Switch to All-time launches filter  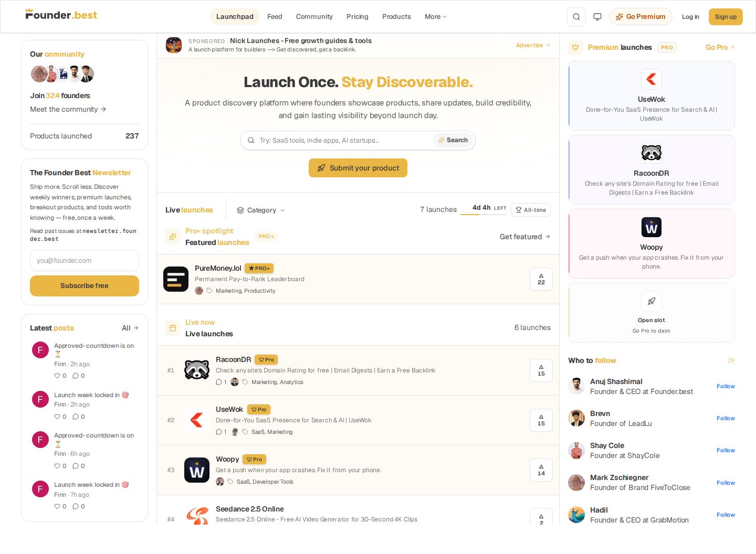[531, 210]
